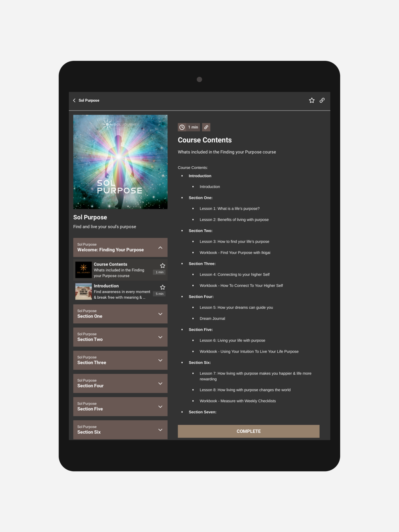Image resolution: width=399 pixels, height=532 pixels.
Task: Go back using the Sol Purpose arrow
Action: (74, 100)
